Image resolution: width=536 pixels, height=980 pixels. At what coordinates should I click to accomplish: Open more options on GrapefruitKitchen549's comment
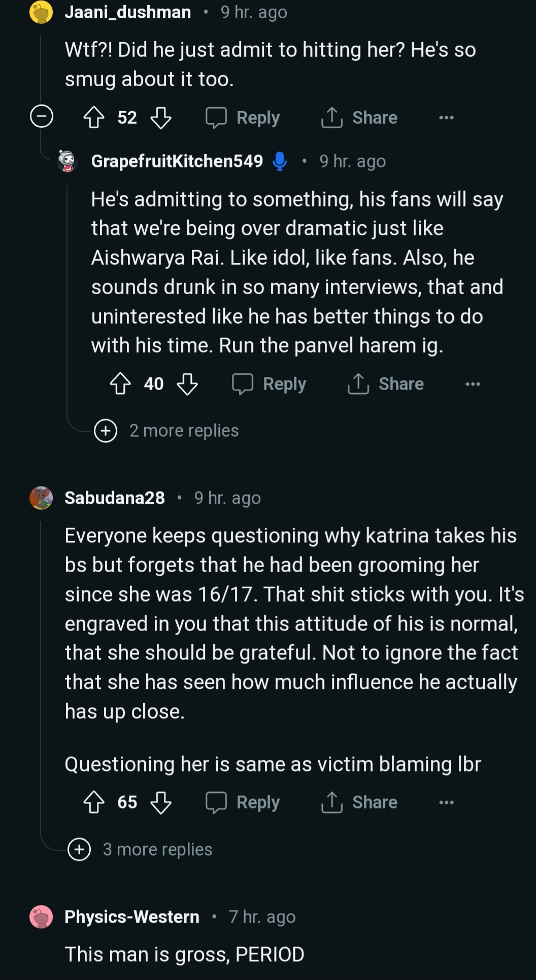(473, 384)
